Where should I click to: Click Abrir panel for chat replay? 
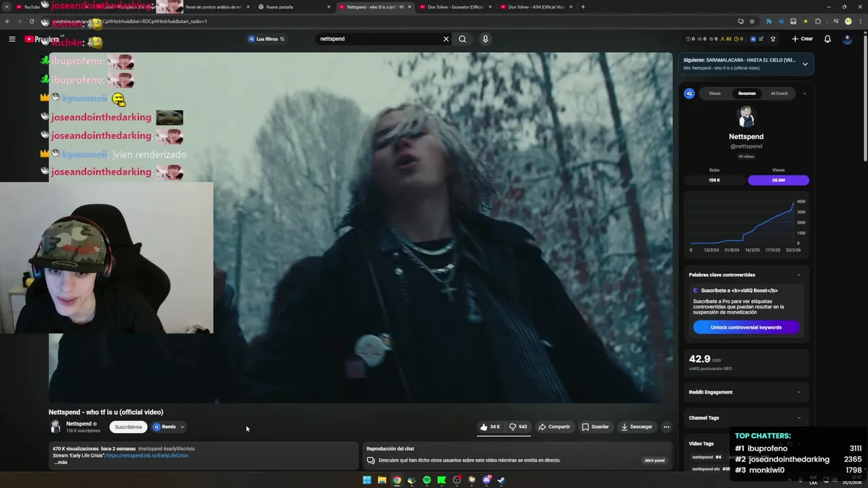[x=654, y=460]
